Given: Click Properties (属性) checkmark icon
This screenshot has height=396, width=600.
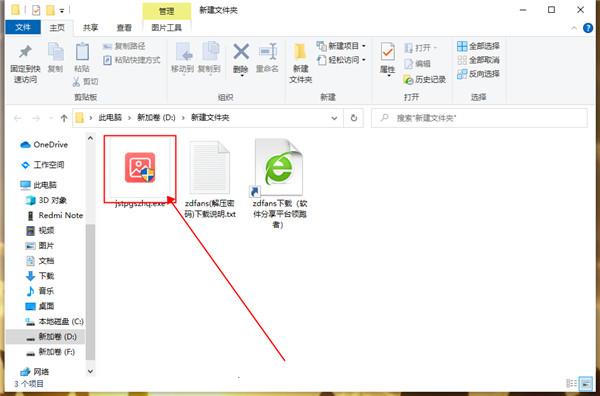Looking at the screenshot, I should [388, 52].
